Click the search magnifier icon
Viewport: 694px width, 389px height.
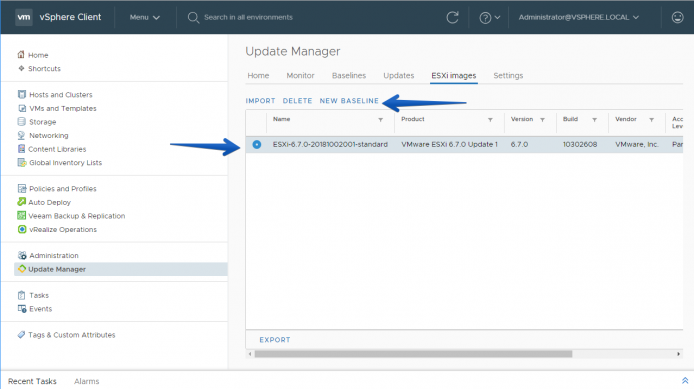pos(193,18)
